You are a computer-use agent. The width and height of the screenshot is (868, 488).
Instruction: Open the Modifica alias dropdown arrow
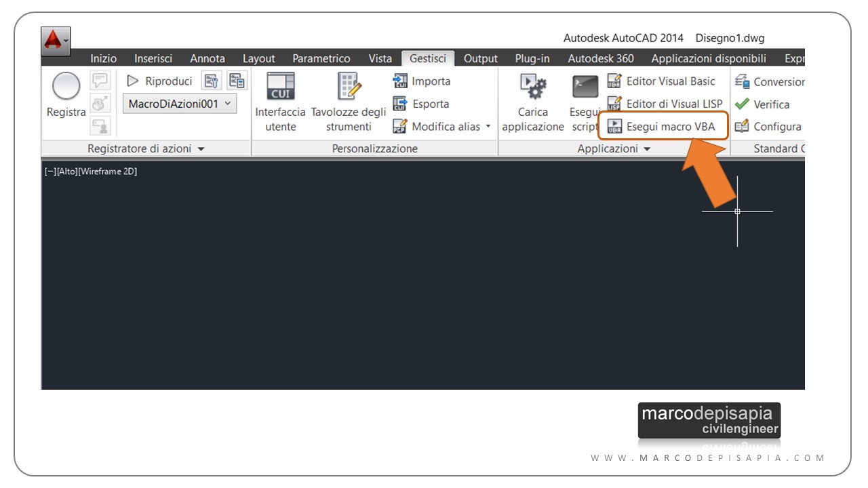pos(488,126)
